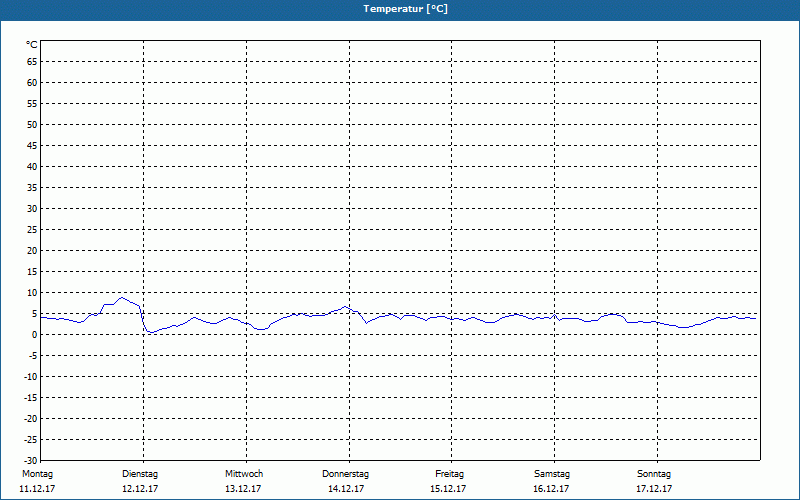Click the 11.12.17 date label
The height and width of the screenshot is (500, 800).
(37, 489)
